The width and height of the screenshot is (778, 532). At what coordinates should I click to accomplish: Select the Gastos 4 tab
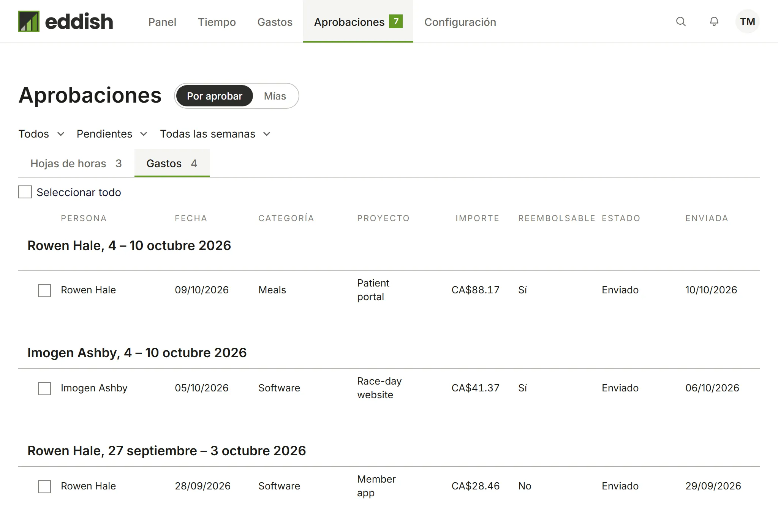click(x=172, y=163)
